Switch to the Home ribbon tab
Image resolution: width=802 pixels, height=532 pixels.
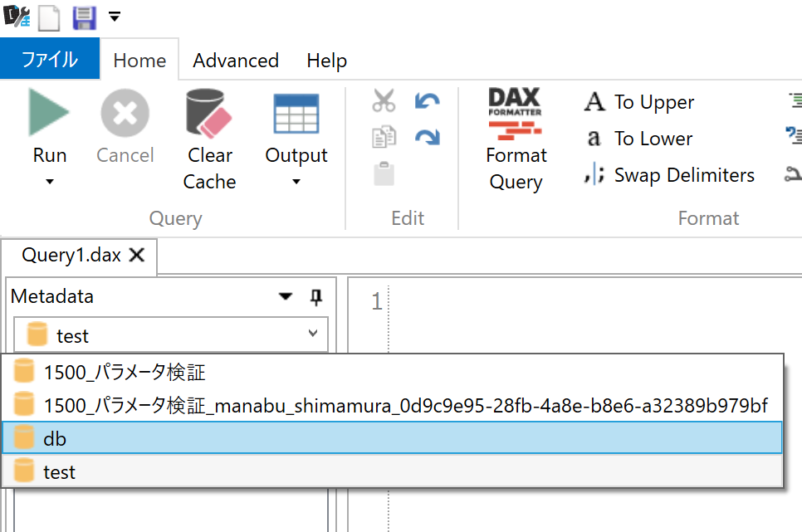pos(139,61)
